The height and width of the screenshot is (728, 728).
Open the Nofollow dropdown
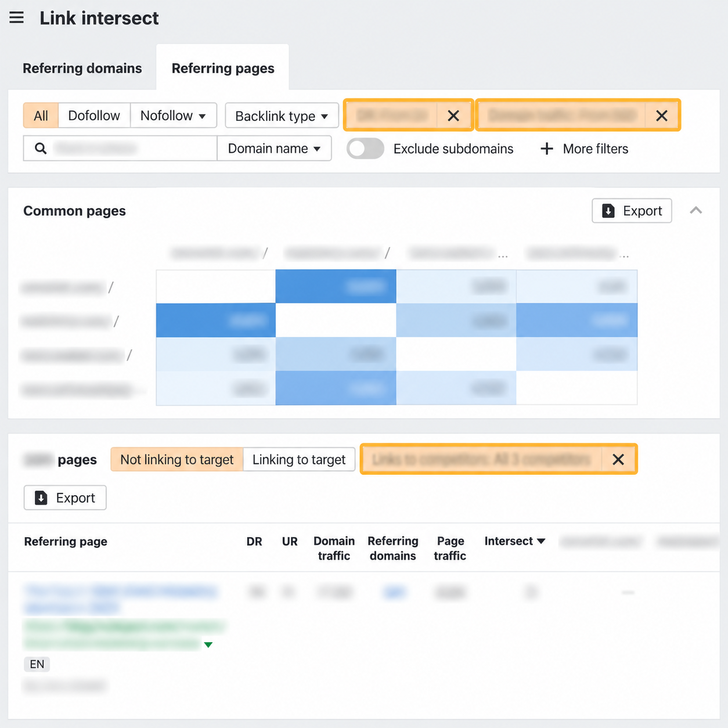173,116
